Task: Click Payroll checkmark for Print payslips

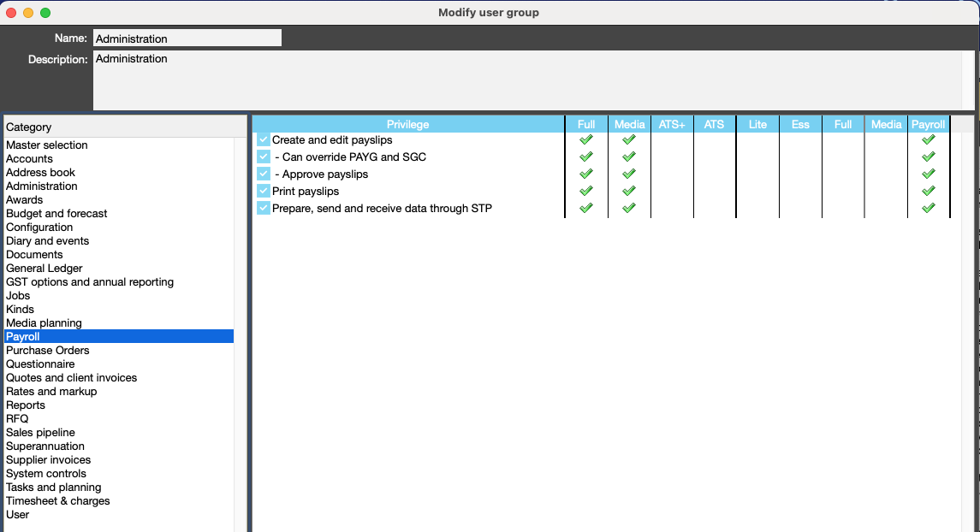Action: pos(928,191)
